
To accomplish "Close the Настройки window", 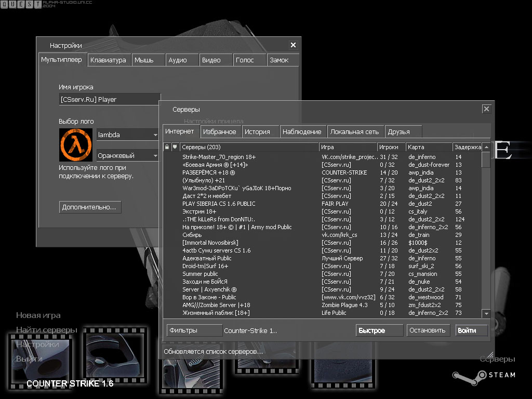I will click(293, 45).
